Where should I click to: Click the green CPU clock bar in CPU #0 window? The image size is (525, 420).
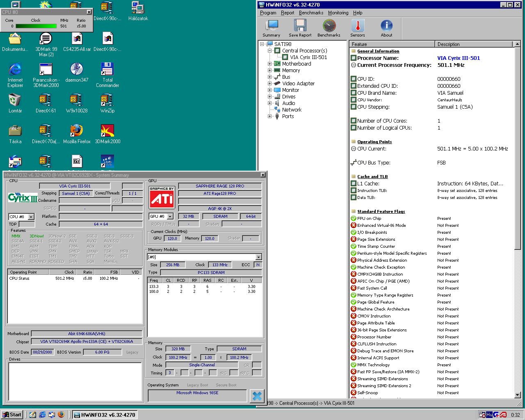[36, 26]
